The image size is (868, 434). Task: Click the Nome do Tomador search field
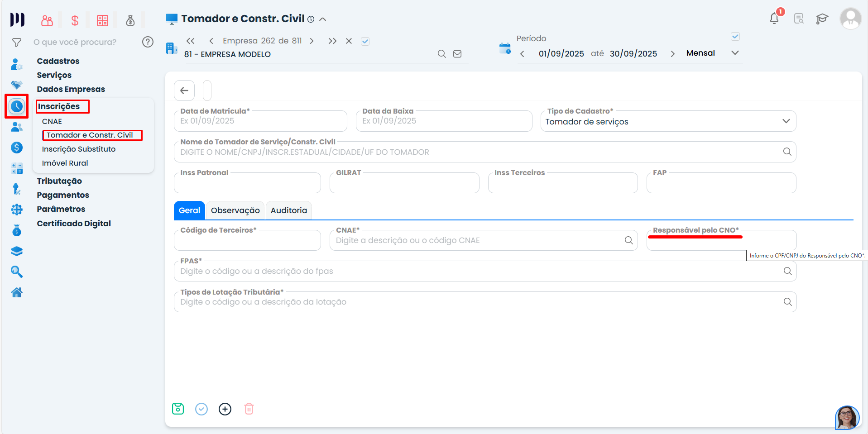(x=485, y=152)
